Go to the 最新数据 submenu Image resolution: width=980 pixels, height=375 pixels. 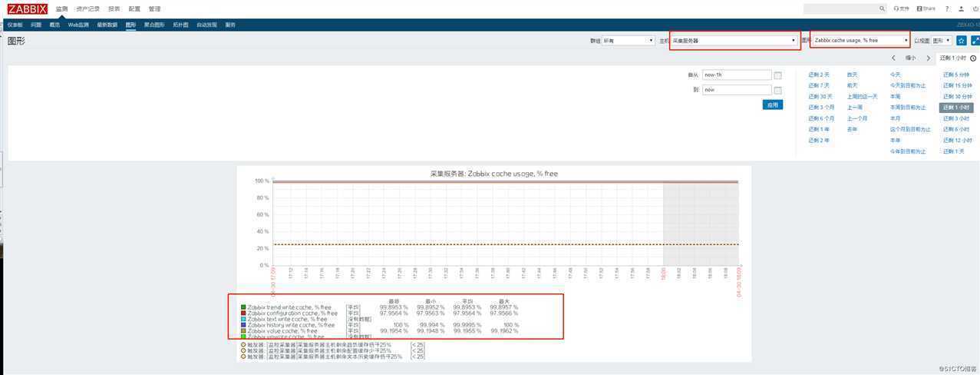tap(107, 25)
